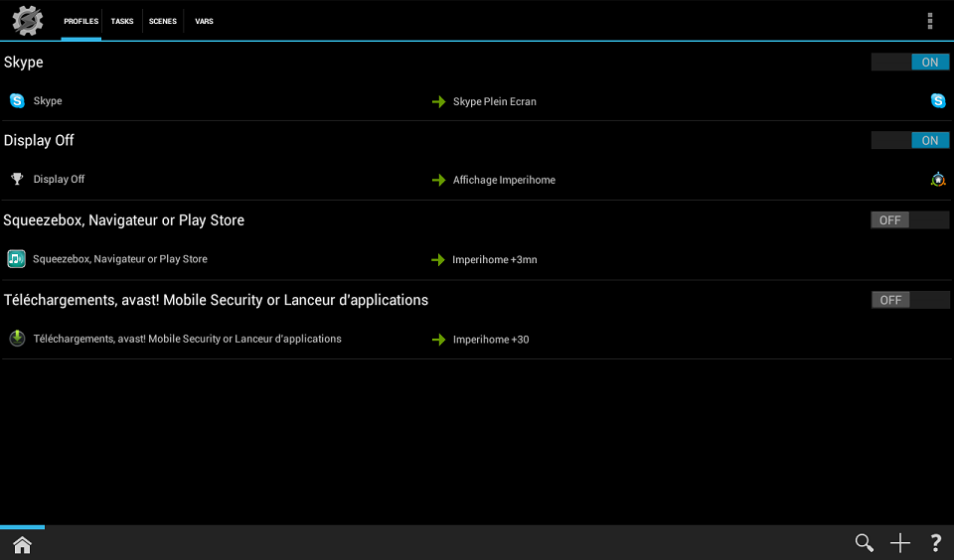Open help with the question mark icon
The height and width of the screenshot is (560, 954).
point(936,542)
